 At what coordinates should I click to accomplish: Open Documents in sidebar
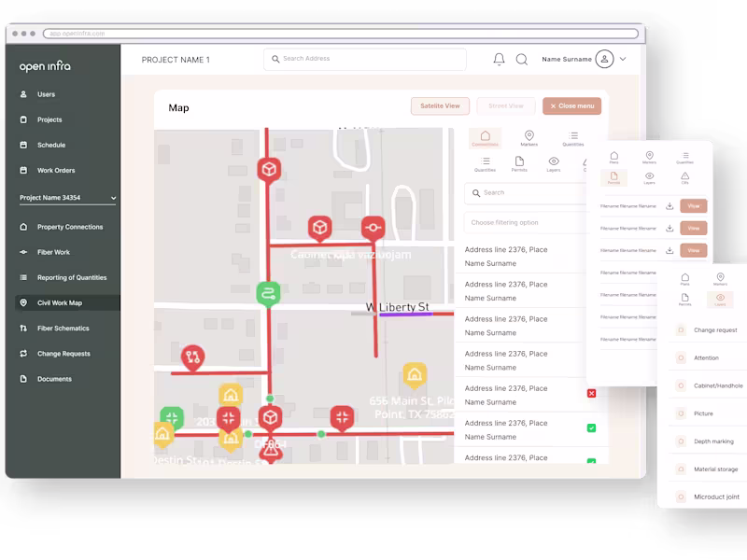[x=54, y=379]
